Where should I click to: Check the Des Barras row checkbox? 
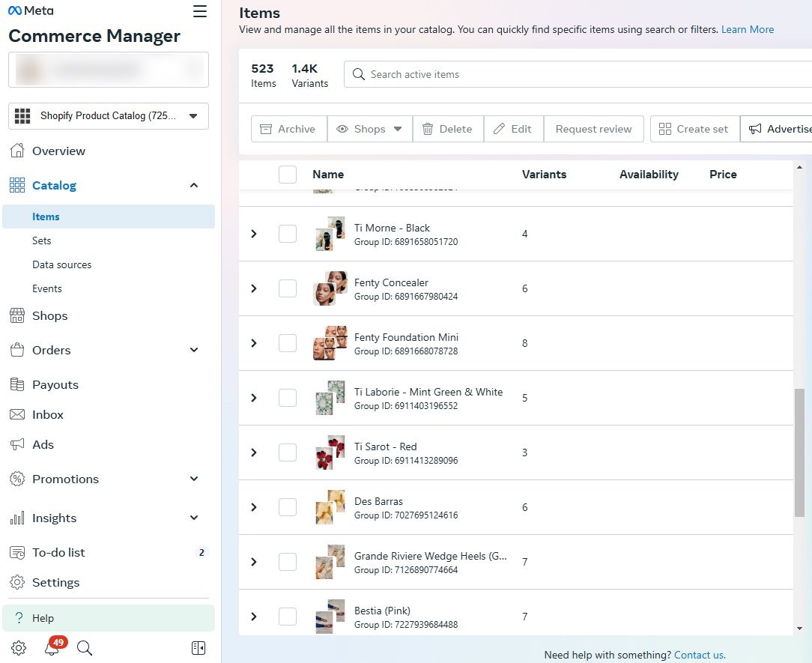point(288,507)
